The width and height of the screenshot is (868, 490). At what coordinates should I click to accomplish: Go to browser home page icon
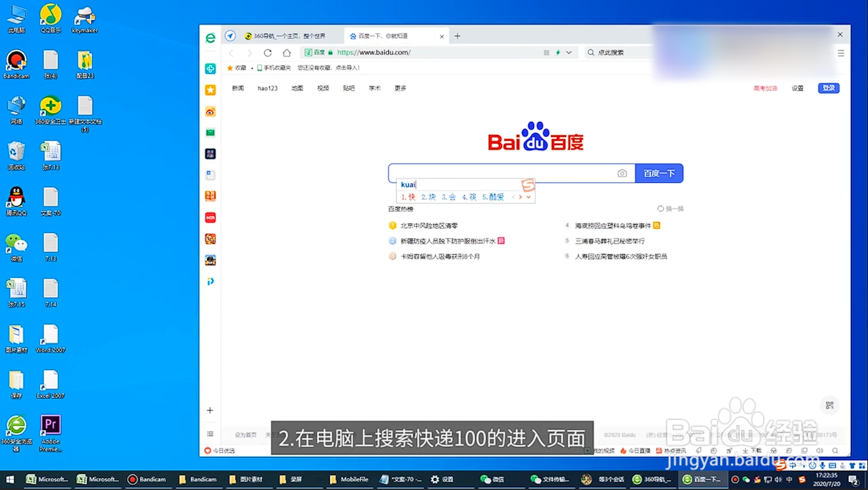tap(287, 53)
